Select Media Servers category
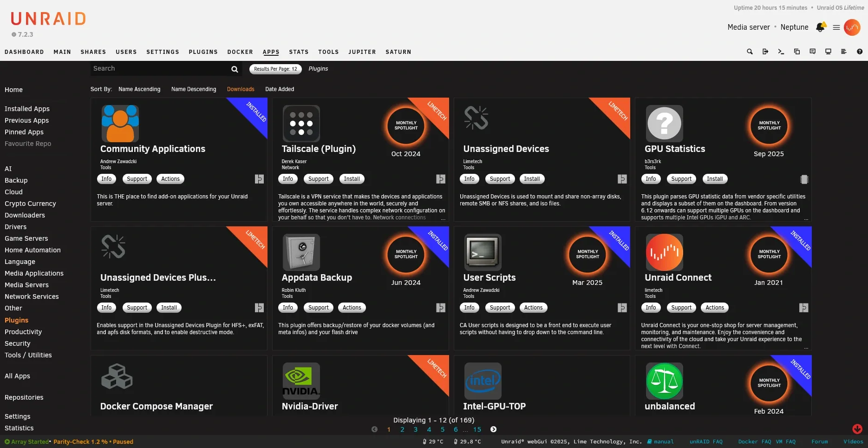Image resolution: width=868 pixels, height=448 pixels. point(26,285)
